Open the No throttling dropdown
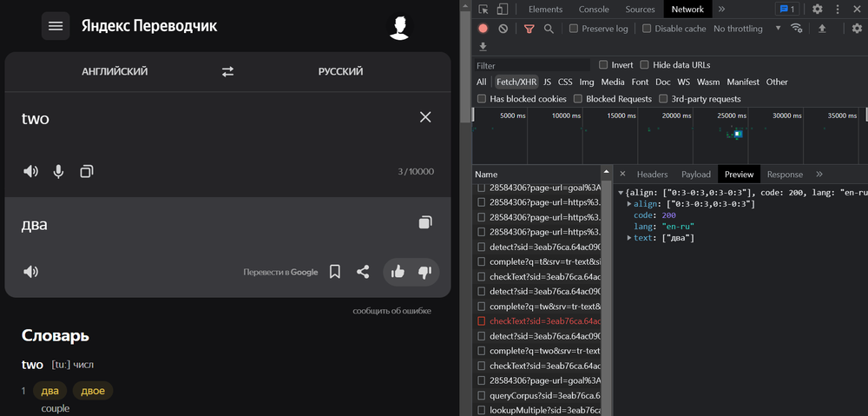The height and width of the screenshot is (416, 868). click(747, 29)
